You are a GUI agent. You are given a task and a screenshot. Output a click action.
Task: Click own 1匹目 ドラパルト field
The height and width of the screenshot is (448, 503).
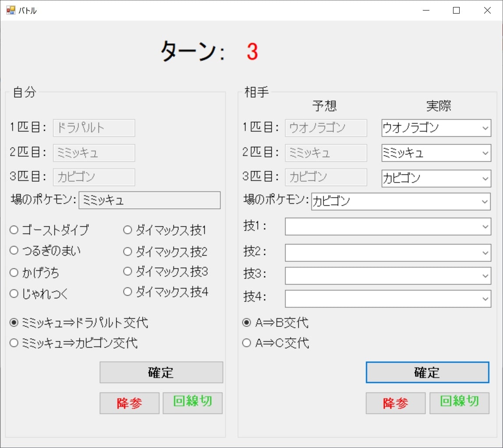click(94, 128)
